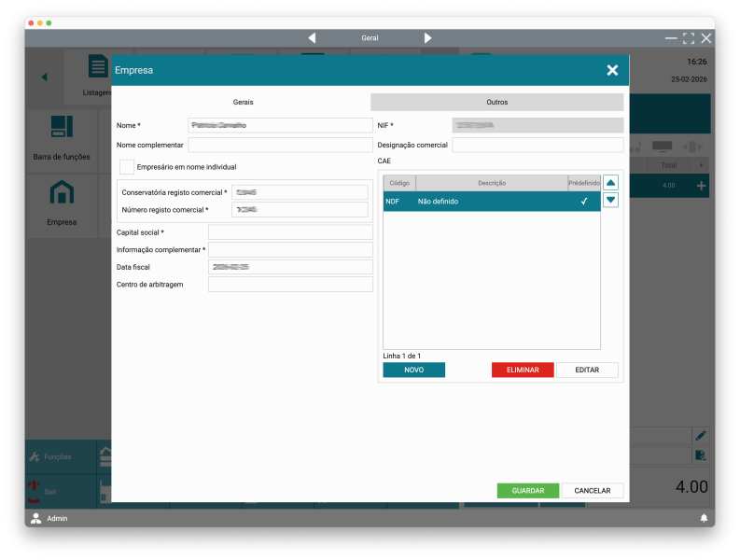Screen dimensions: 740x560
Task: Toggle Empresário em nome individual checkbox
Action: tap(127, 167)
